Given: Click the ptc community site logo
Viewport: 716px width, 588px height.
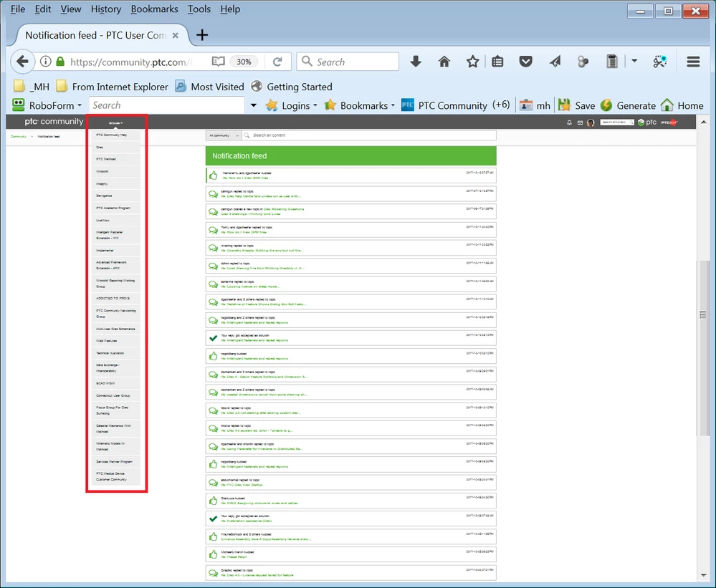Looking at the screenshot, I should coord(54,121).
